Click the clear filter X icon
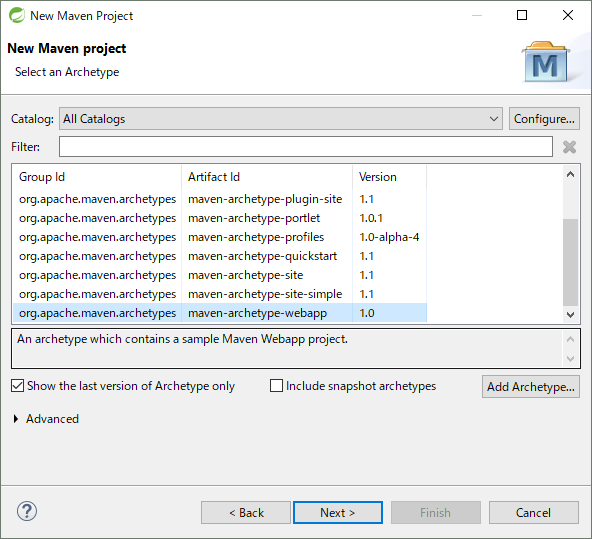Image resolution: width=592 pixels, height=539 pixels. 569,147
